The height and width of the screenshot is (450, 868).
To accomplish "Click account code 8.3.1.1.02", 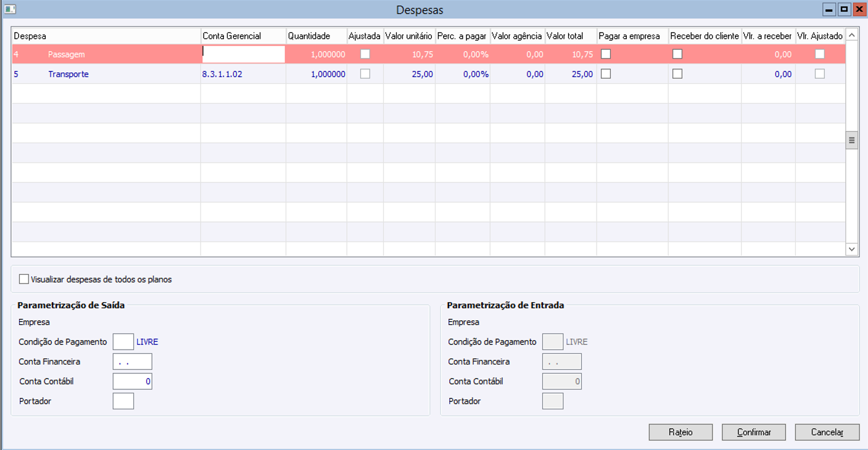I will point(223,74).
